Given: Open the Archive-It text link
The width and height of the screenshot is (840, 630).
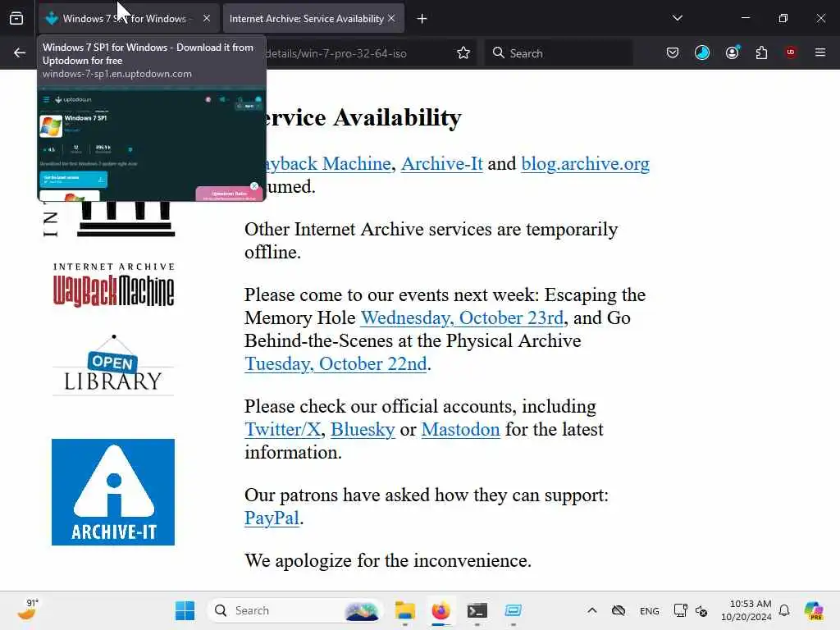Looking at the screenshot, I should [442, 163].
